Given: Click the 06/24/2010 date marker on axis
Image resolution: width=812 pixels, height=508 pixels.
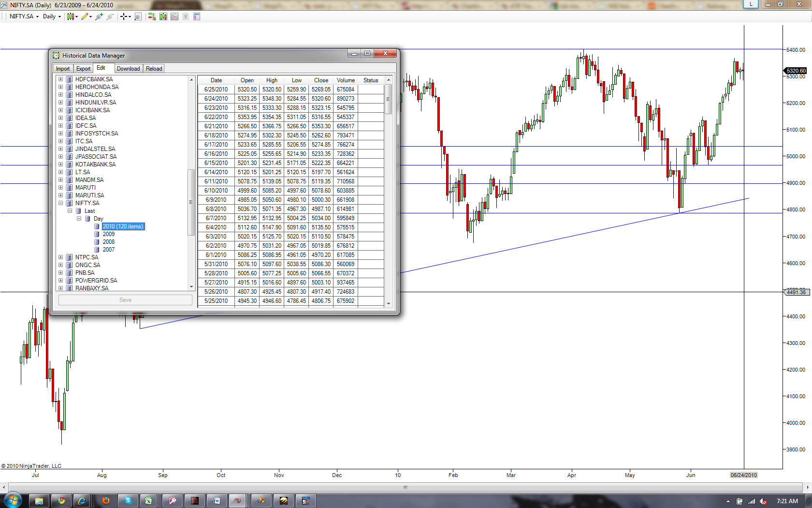Looking at the screenshot, I should coord(744,475).
